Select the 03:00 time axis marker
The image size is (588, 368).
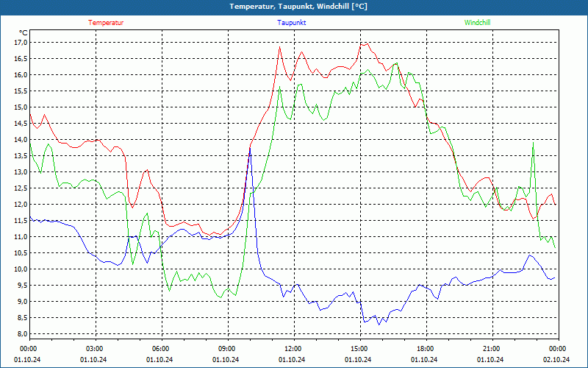pyautogui.click(x=95, y=349)
